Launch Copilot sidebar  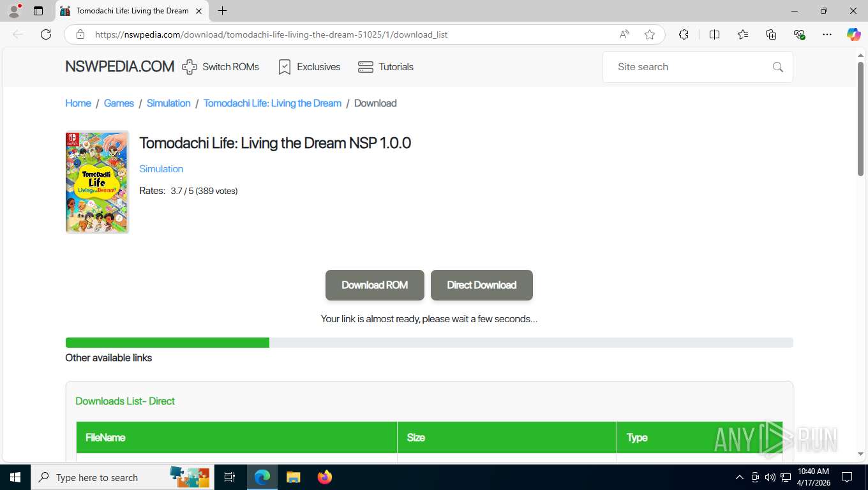click(x=853, y=34)
